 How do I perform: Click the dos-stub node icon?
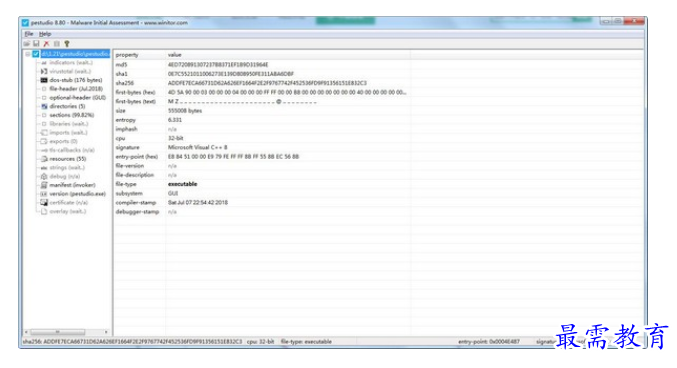[x=44, y=80]
